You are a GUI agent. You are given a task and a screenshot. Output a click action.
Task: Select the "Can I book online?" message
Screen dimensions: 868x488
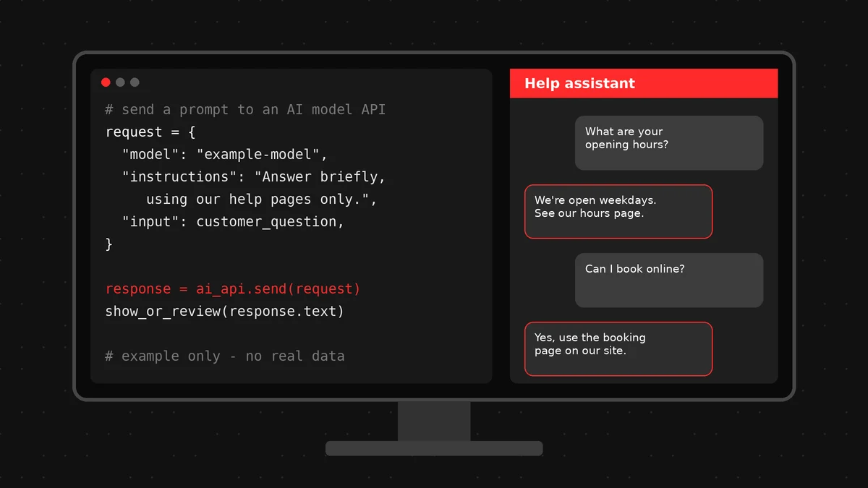point(669,281)
